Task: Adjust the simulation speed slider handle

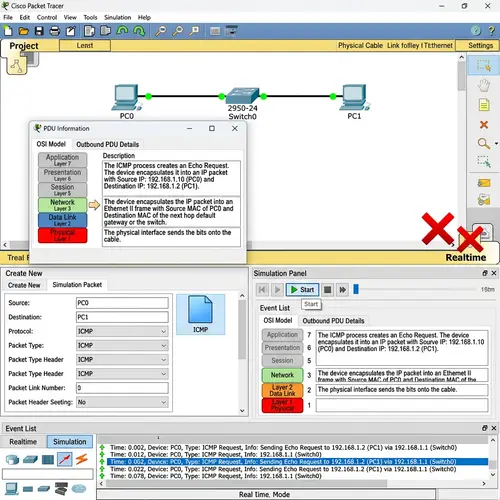Action: 356,289
